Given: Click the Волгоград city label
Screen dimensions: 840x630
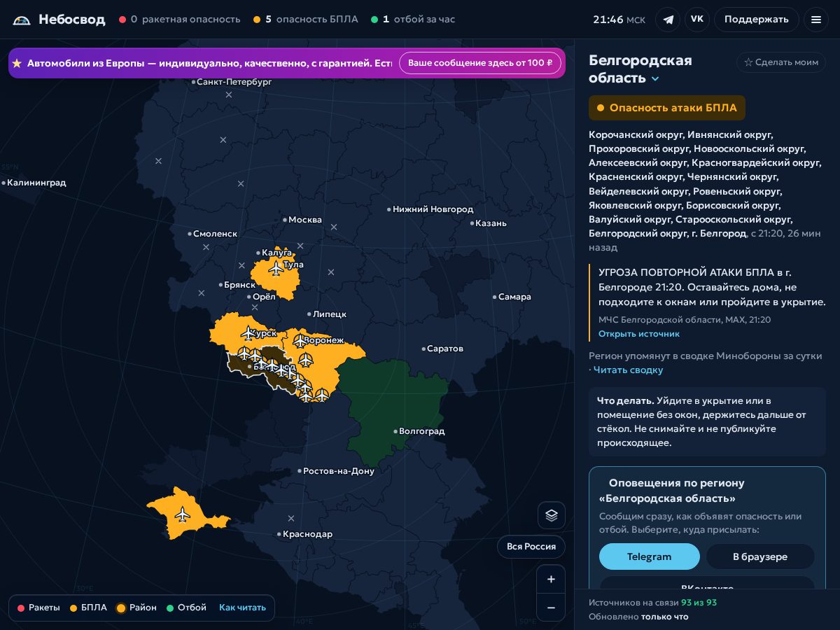Looking at the screenshot, I should (x=421, y=431).
